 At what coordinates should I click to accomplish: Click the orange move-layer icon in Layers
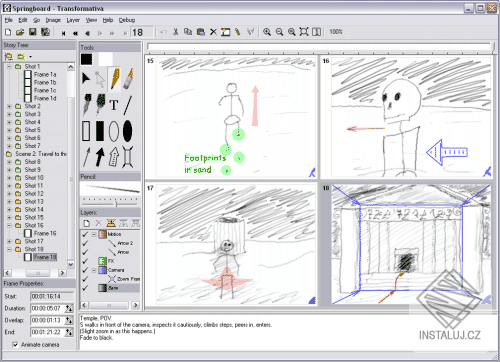click(x=111, y=223)
